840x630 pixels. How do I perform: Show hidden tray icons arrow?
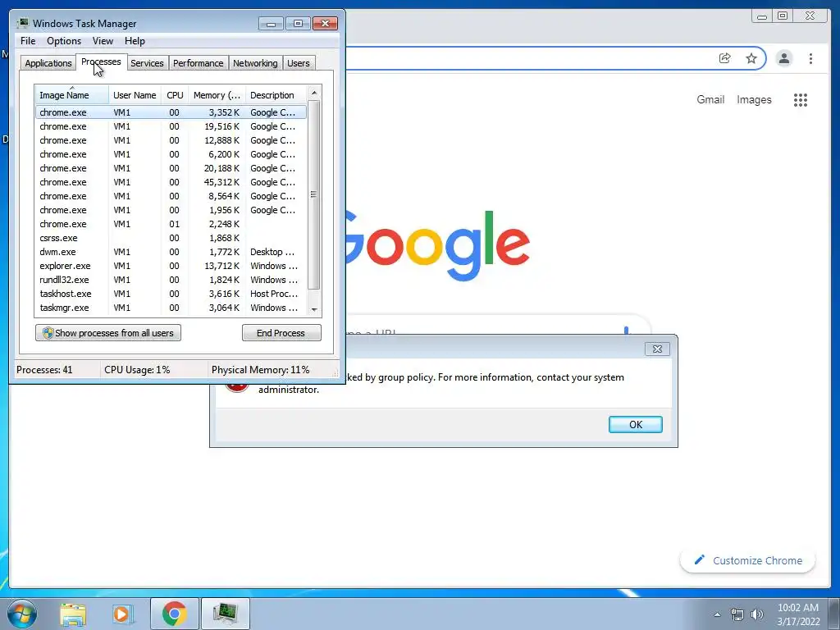tap(717, 614)
